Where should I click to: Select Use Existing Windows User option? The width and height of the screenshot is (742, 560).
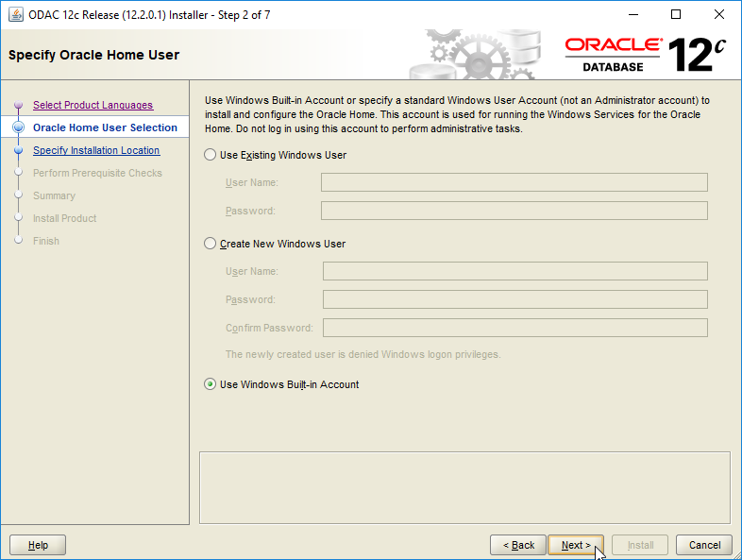click(211, 155)
